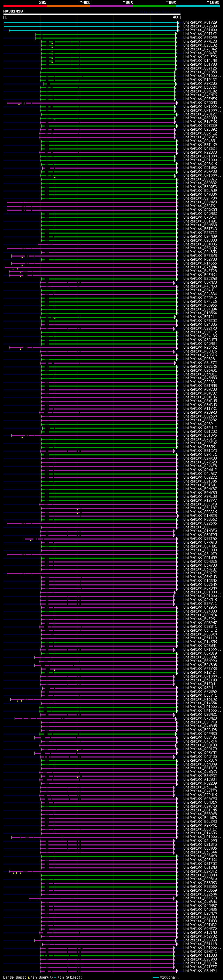Click the yellow triangle in the Large gaps legend

pyautogui.click(x=29, y=977)
